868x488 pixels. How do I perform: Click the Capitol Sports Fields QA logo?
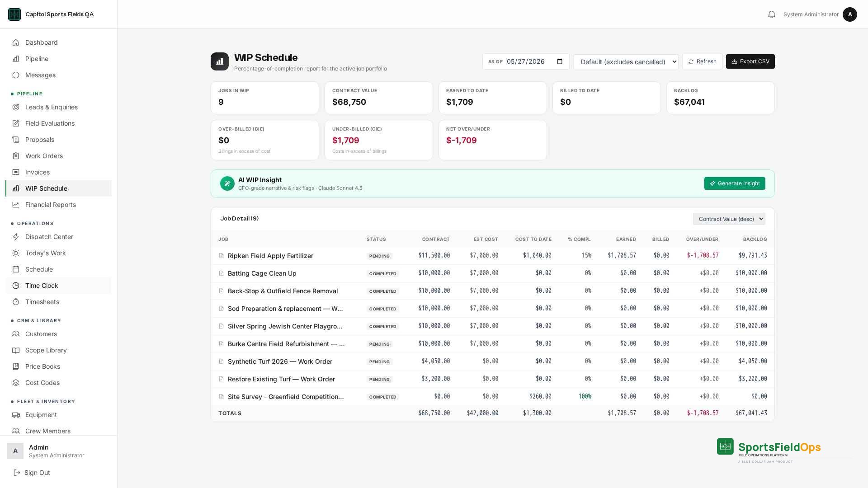(x=14, y=14)
